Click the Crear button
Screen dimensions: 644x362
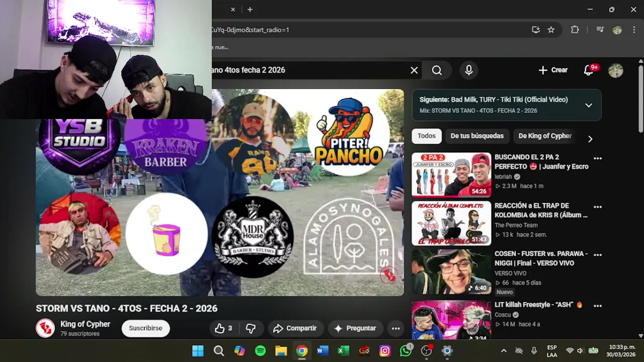coord(553,70)
